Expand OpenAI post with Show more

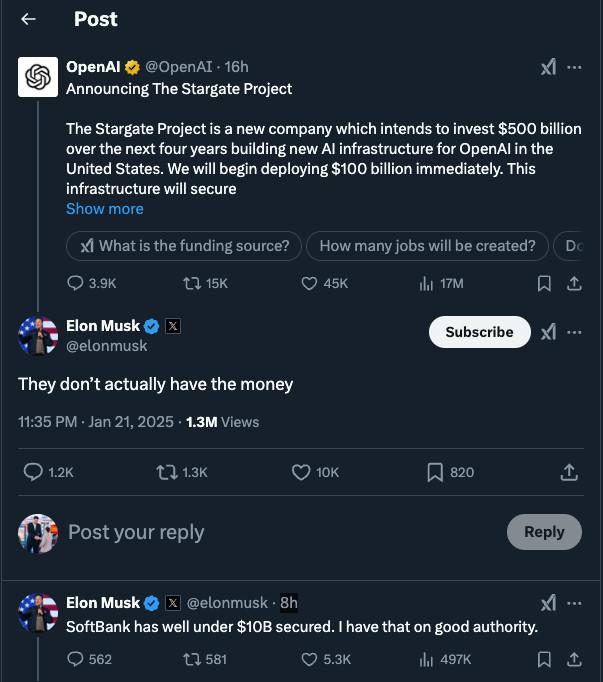pyautogui.click(x=104, y=208)
